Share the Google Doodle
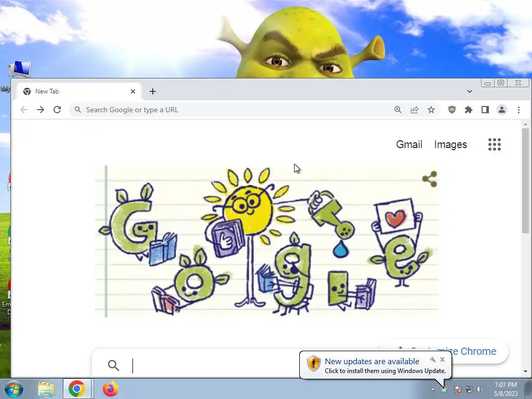Viewport: 532px width, 399px height. tap(430, 179)
